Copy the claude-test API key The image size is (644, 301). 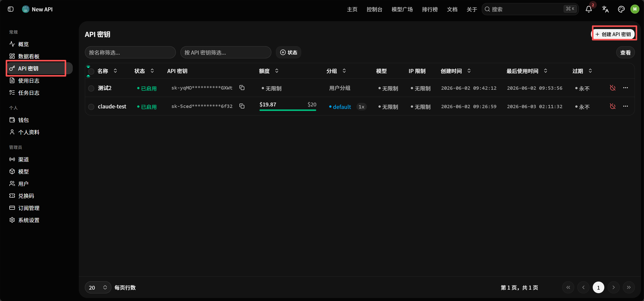[x=242, y=106]
